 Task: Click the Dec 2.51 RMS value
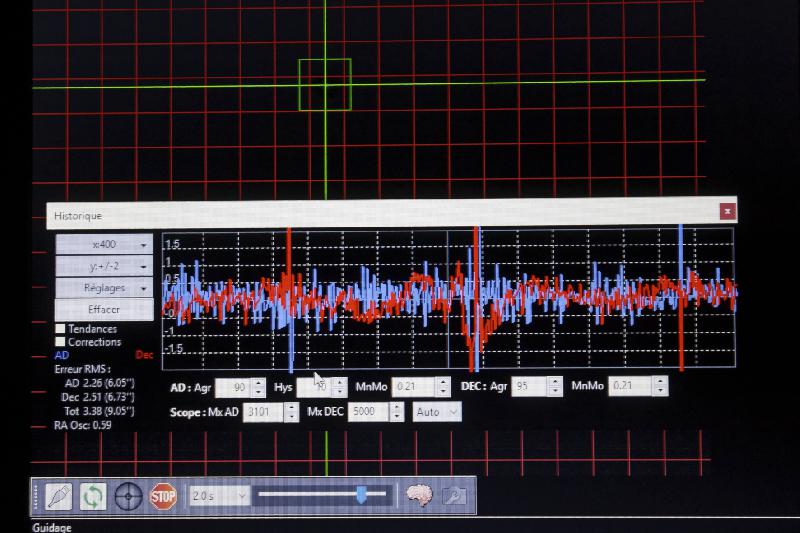98,397
